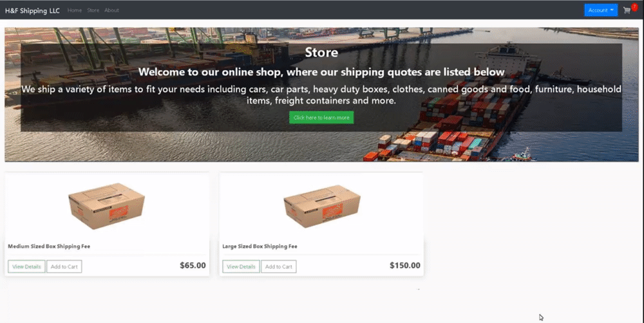Screen dimensions: 644x323
Task: Click the Store banner heading
Action: [x=321, y=52]
